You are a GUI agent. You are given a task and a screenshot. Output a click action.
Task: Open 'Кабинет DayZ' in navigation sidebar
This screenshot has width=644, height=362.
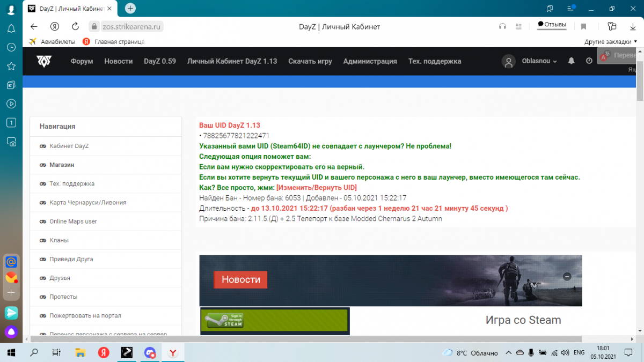[x=106, y=146]
